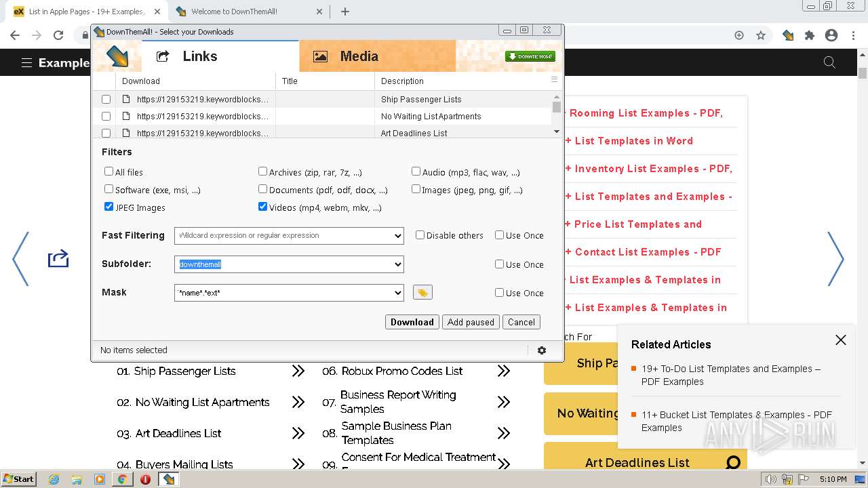The image size is (868, 488).
Task: Sort by Download column header
Action: [x=195, y=81]
